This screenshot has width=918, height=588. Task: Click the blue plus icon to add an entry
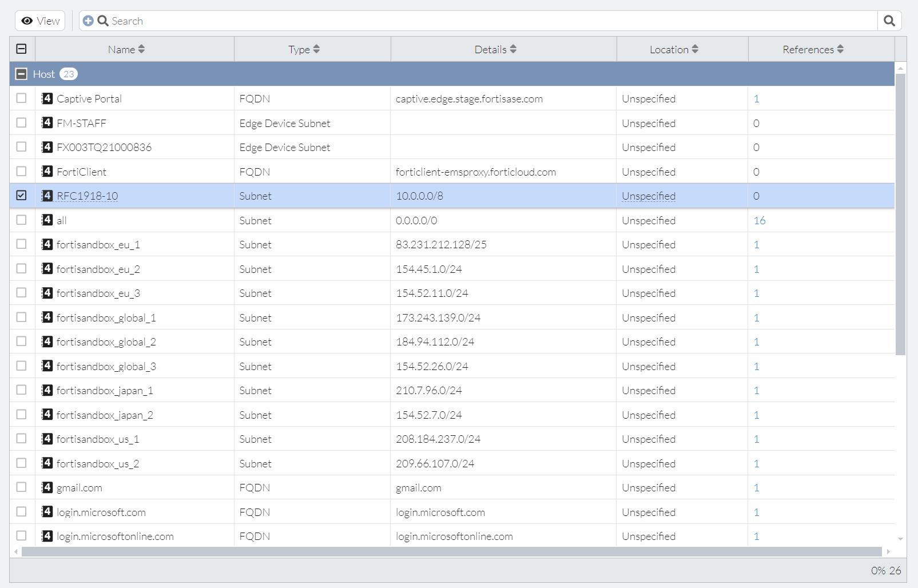tap(89, 21)
